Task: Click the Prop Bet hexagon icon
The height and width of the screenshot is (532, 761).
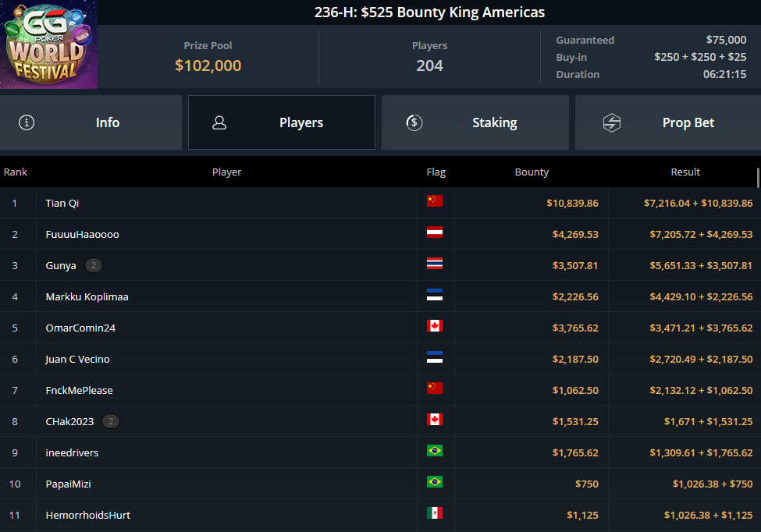Action: click(611, 122)
